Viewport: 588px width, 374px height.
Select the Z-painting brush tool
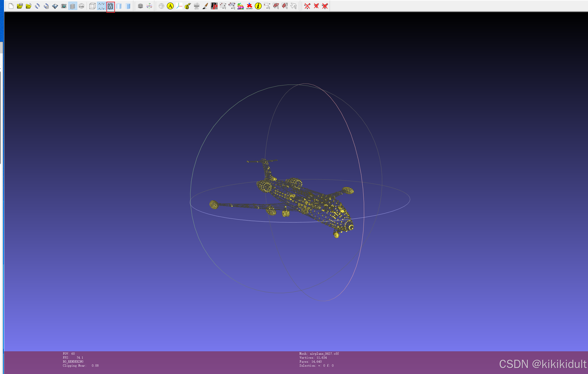pyautogui.click(x=205, y=6)
